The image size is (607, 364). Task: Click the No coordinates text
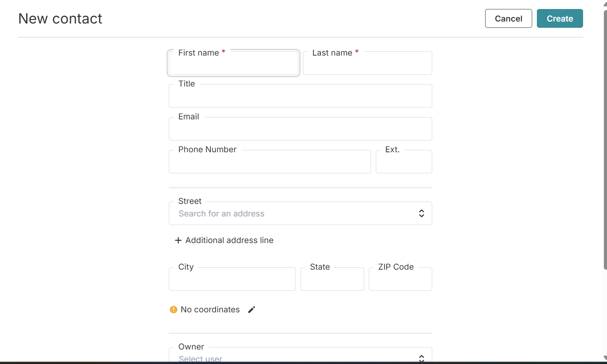[210, 310]
